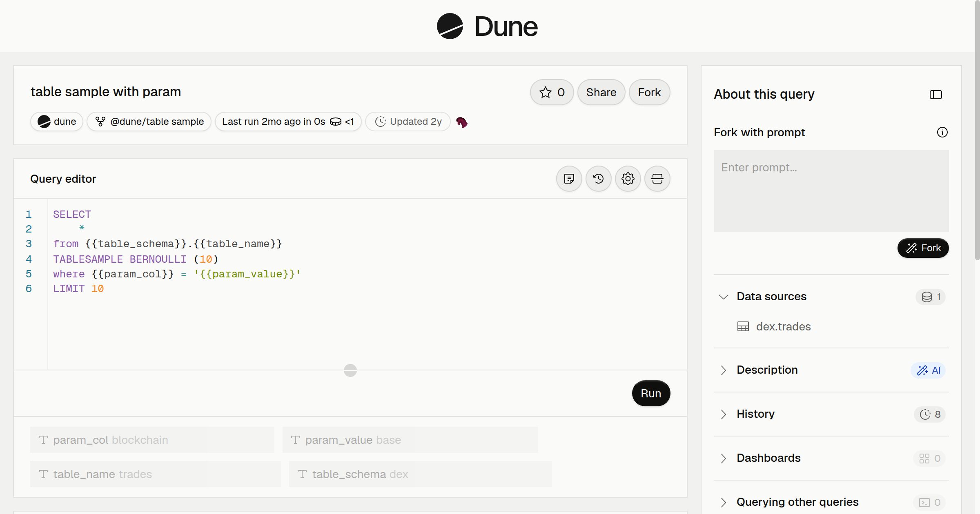The width and height of the screenshot is (980, 514).
Task: Click Querying other queries count badge
Action: tap(929, 503)
